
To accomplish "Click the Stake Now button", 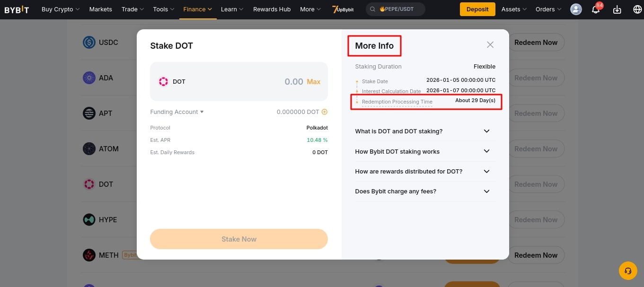I will pyautogui.click(x=239, y=239).
